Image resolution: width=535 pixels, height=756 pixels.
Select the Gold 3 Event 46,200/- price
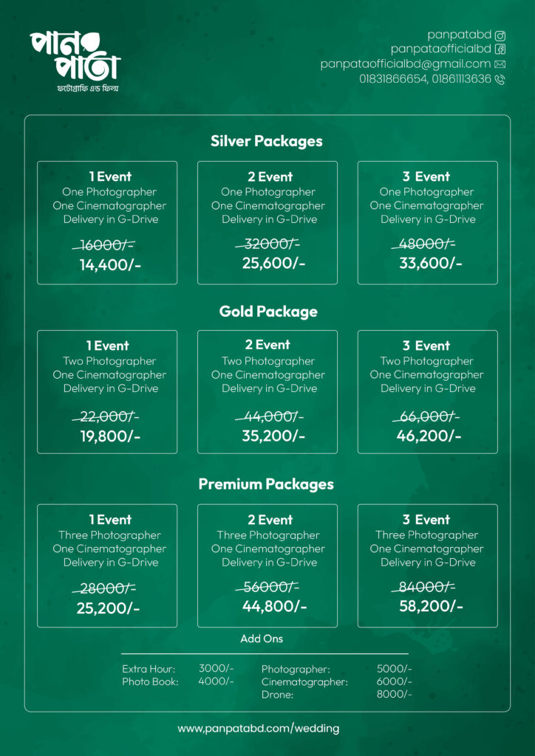(429, 436)
